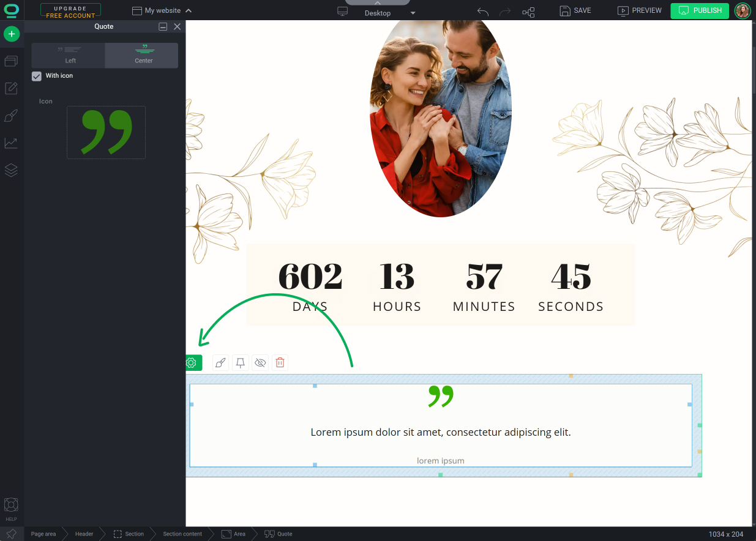756x541 pixels.
Task: Click the 13 hours countdown number
Action: pos(397,276)
